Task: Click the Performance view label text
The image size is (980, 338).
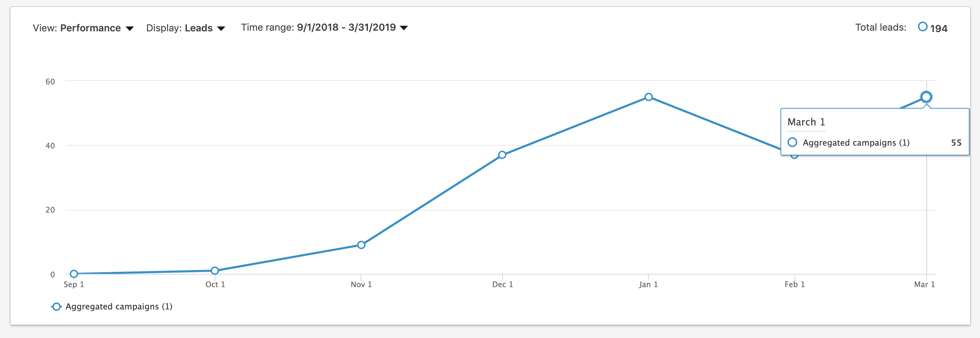Action: pos(91,28)
